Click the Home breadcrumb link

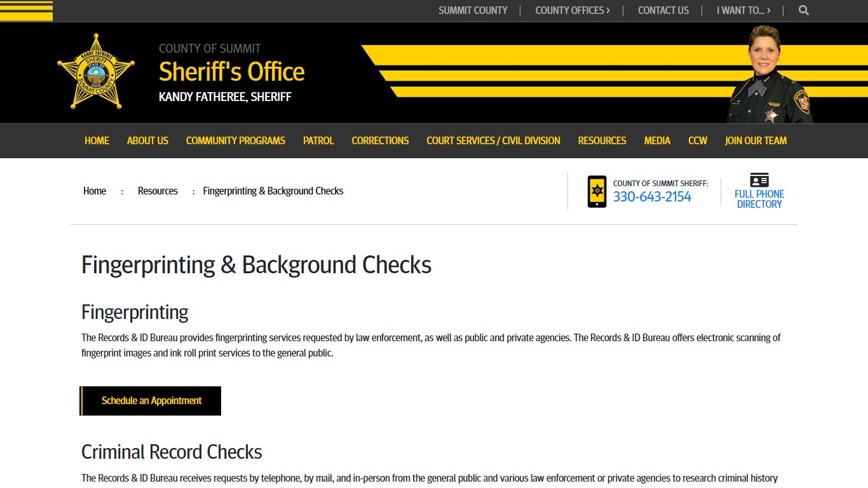point(95,191)
